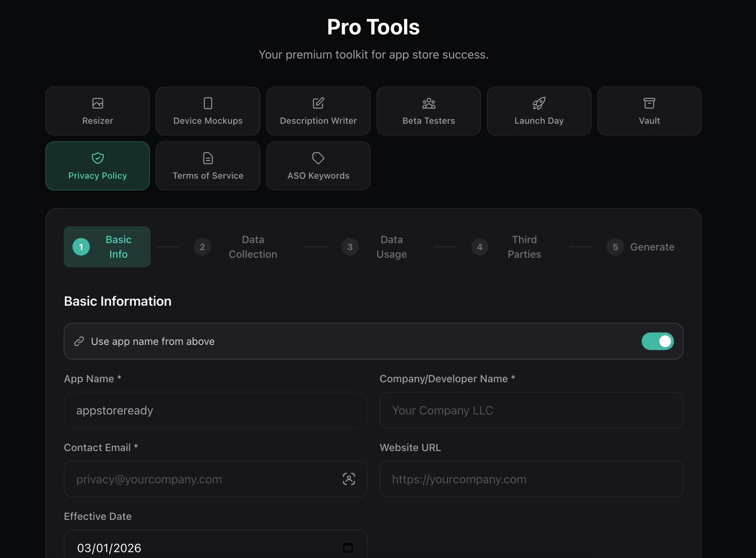Open the Terms of Service generator

(x=208, y=165)
